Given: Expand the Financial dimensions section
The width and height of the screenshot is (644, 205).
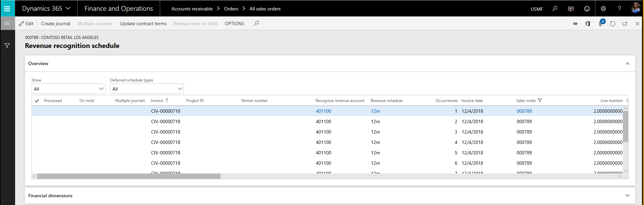Looking at the screenshot, I should point(627,196).
